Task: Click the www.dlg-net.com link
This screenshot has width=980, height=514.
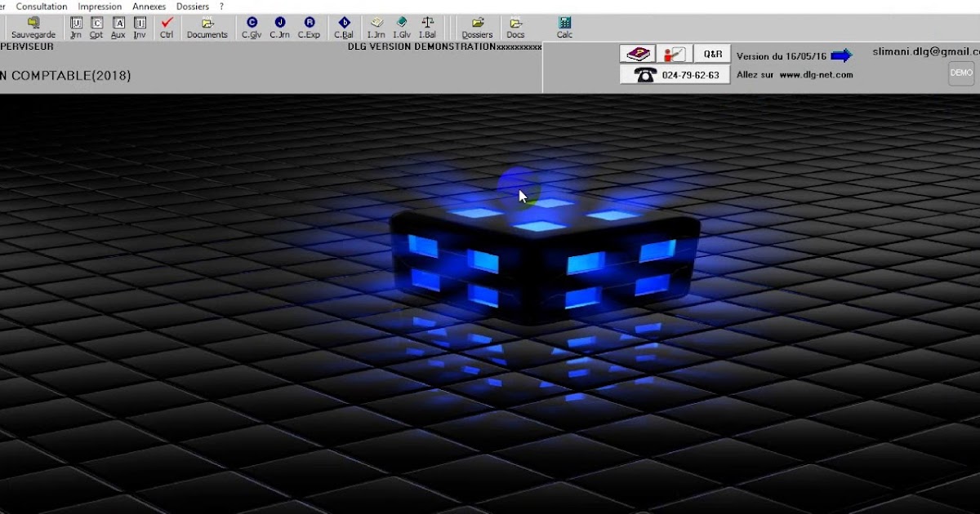Action: (816, 75)
